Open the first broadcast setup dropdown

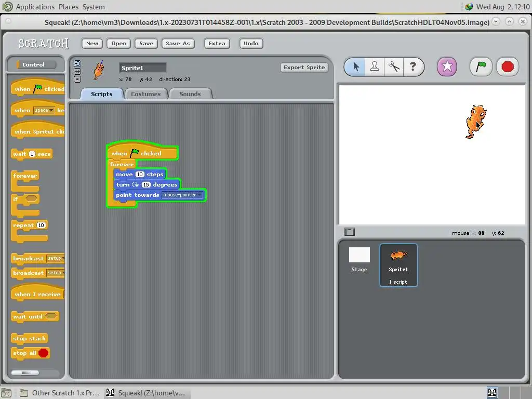pos(55,258)
